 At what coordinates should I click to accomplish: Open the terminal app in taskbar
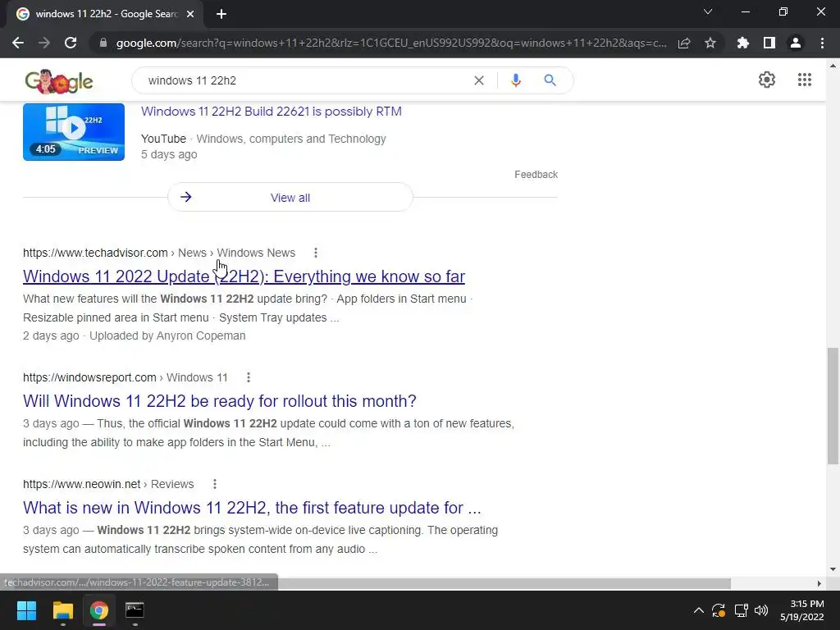(x=135, y=610)
